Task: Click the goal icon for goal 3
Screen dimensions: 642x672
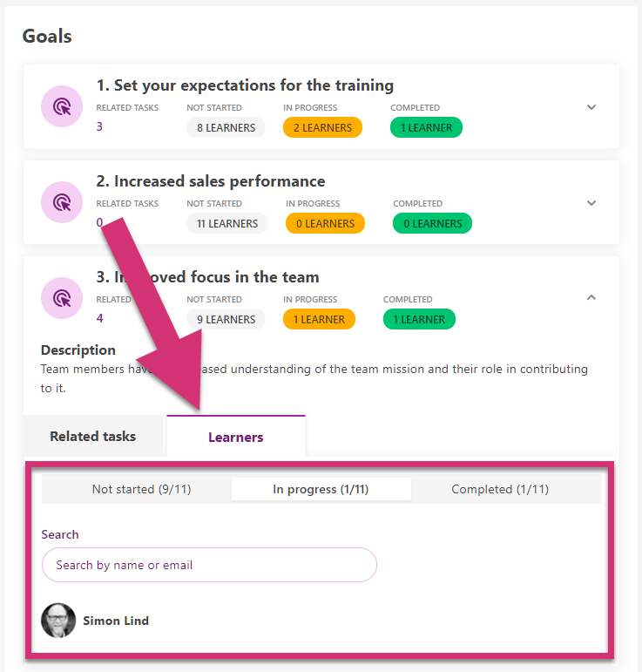Action: click(x=62, y=298)
